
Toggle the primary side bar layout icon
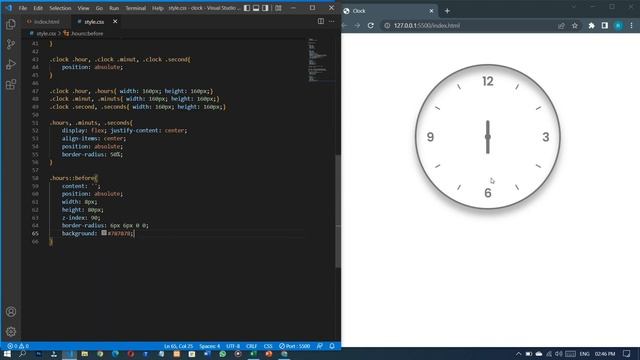click(x=247, y=8)
